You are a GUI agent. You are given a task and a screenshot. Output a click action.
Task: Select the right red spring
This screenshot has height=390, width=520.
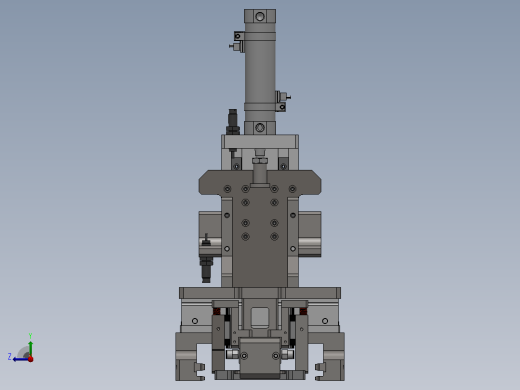pos(303,311)
